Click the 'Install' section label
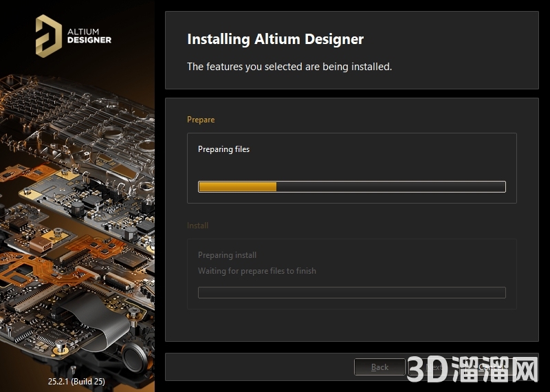 (x=197, y=226)
